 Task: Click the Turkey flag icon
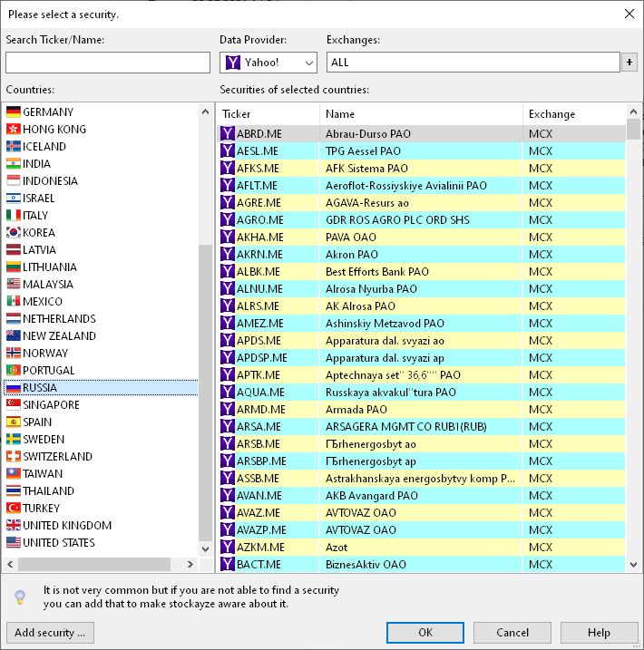pyautogui.click(x=14, y=509)
